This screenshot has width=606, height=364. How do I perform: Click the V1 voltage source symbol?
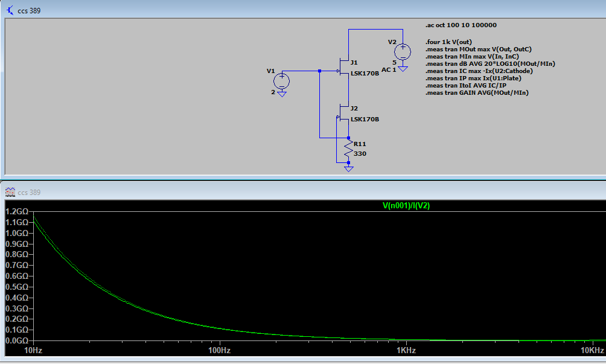tap(281, 80)
